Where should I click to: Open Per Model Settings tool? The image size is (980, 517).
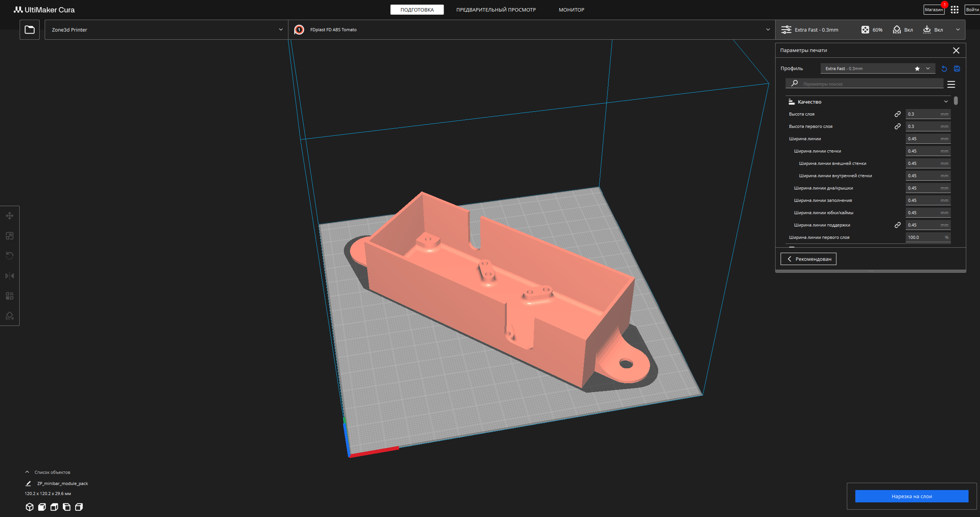click(10, 296)
